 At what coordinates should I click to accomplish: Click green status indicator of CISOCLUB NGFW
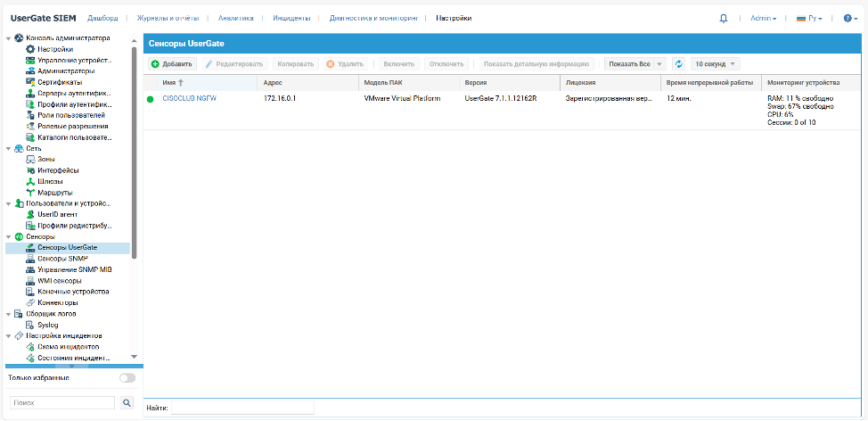(151, 98)
